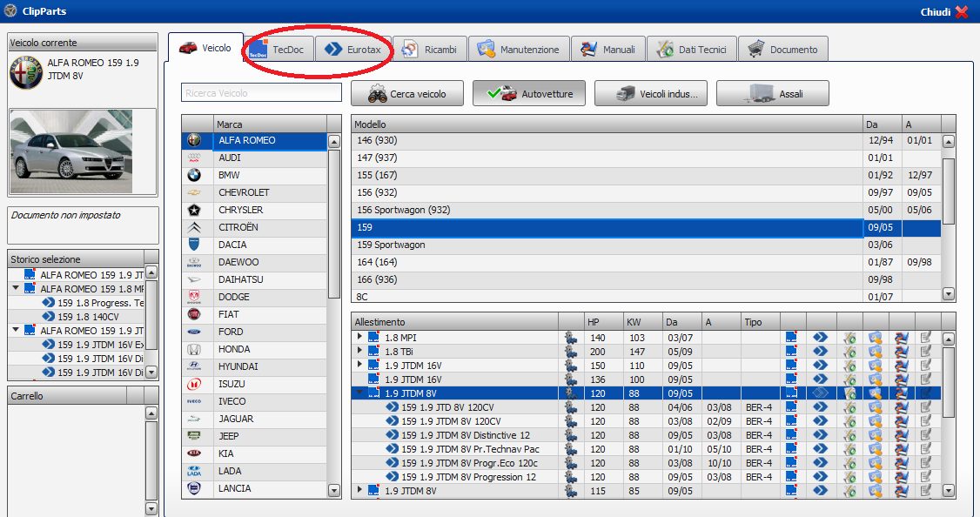Click Alfa Romeo badge in Veicolo corrente panel

[26, 72]
